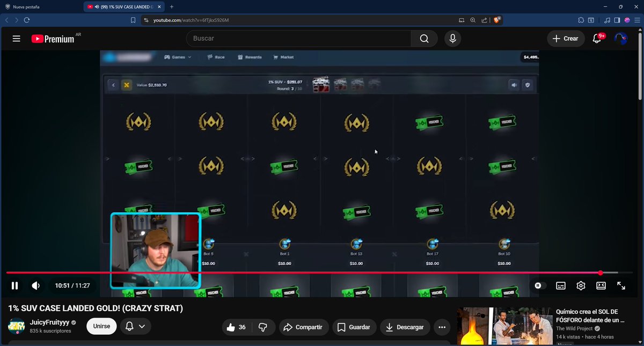The height and width of the screenshot is (346, 644).
Task: Click the Compartir share button
Action: click(x=303, y=327)
